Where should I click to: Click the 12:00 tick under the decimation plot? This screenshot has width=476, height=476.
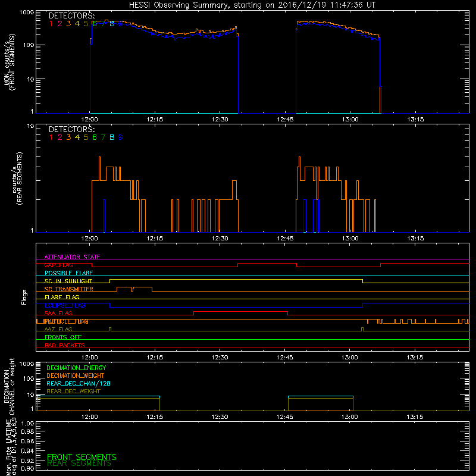tap(90, 417)
